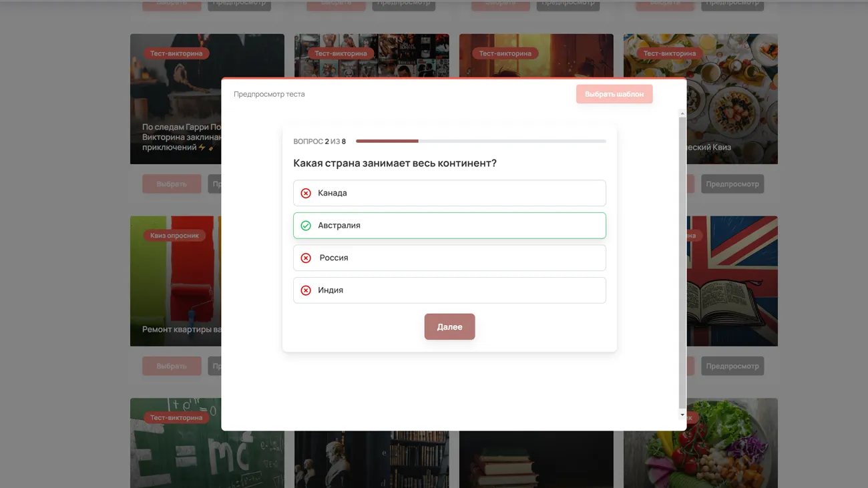This screenshot has width=868, height=488.
Task: Click the Выбрать button under Ремонт квартиры card
Action: pos(172,367)
